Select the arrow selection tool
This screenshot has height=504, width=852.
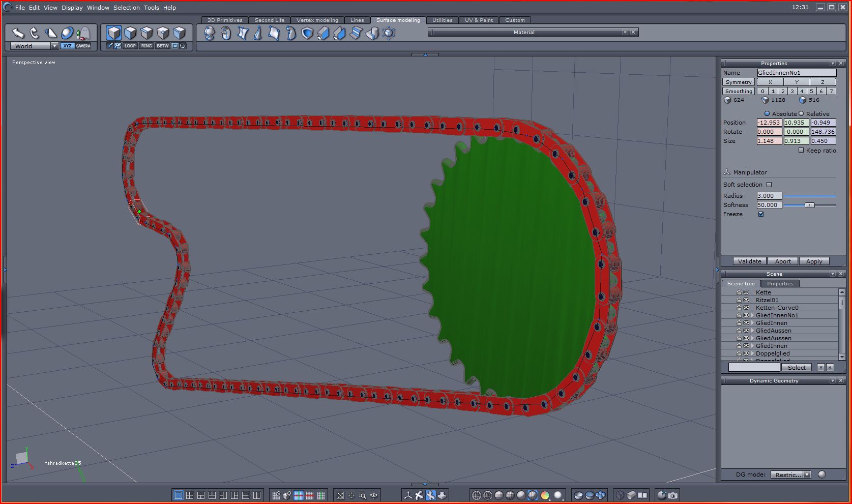18,33
